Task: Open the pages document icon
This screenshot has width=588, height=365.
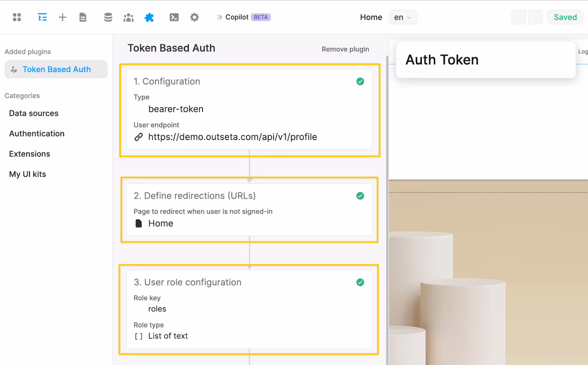Action: [x=83, y=17]
